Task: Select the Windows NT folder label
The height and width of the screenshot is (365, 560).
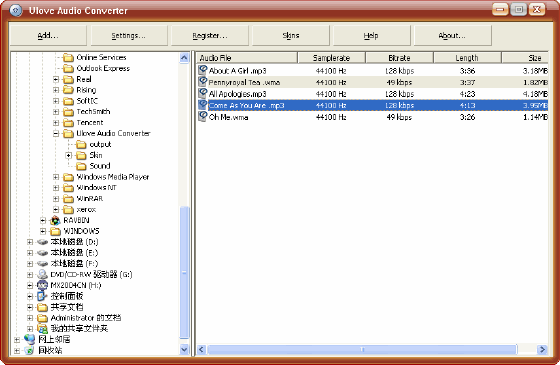Action: 96,188
